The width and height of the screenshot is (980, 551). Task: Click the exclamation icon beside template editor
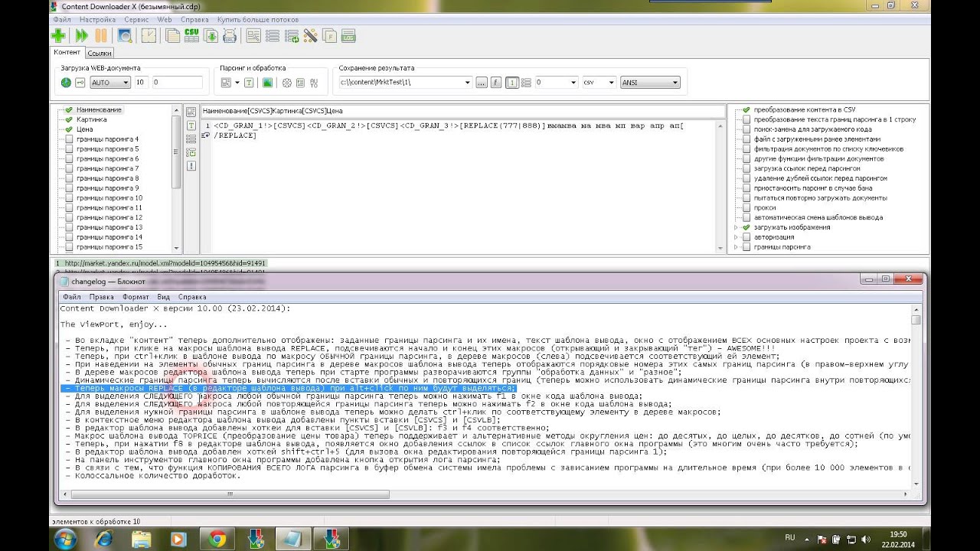191,165
